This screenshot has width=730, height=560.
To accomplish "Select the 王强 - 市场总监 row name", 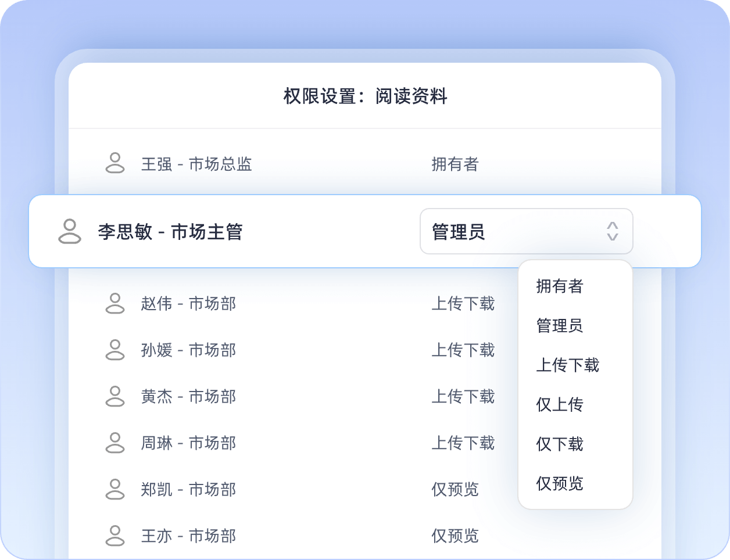I will (196, 164).
